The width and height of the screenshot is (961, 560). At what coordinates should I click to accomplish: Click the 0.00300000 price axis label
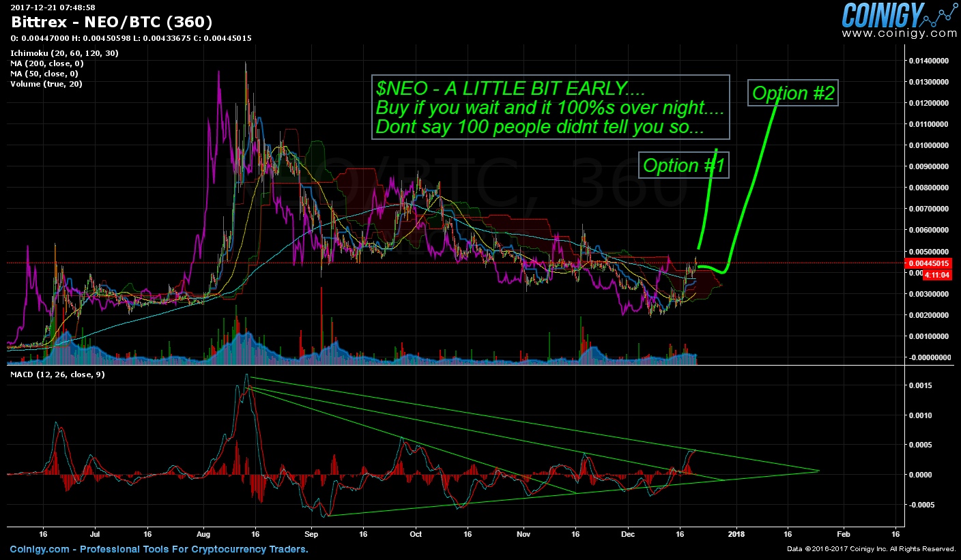coord(930,294)
